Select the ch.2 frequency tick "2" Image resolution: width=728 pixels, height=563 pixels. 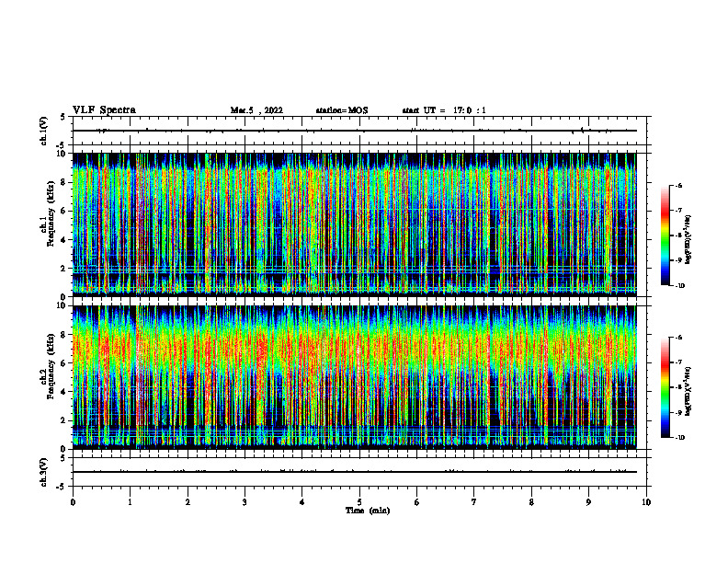tap(64, 420)
